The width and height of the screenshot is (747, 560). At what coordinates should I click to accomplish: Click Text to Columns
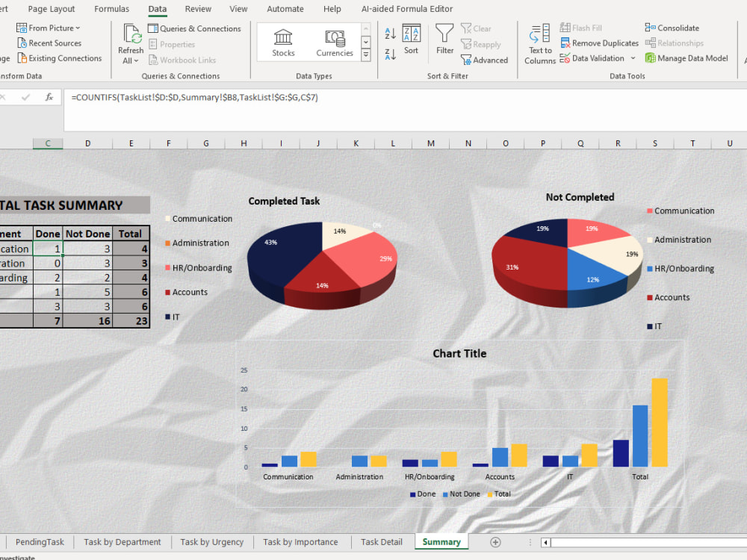(539, 43)
